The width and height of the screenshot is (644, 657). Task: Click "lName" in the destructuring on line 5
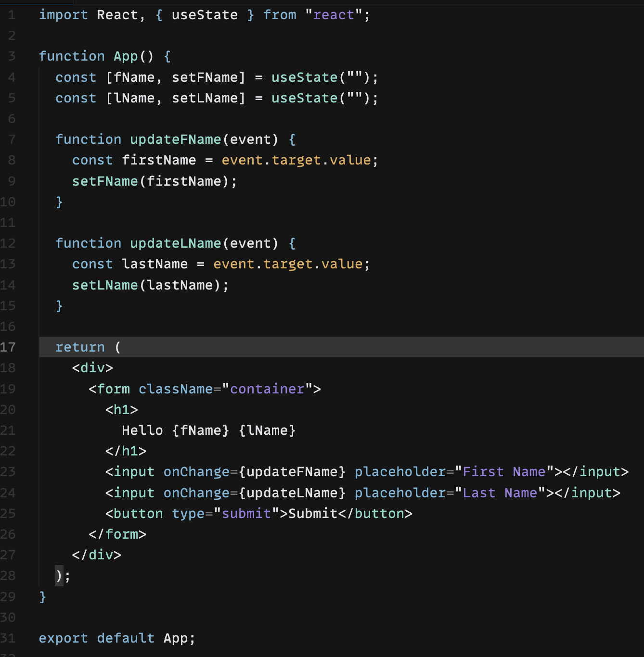click(x=134, y=98)
